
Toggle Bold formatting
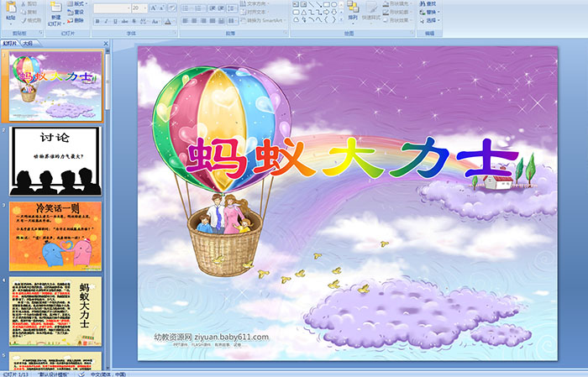[x=97, y=21]
